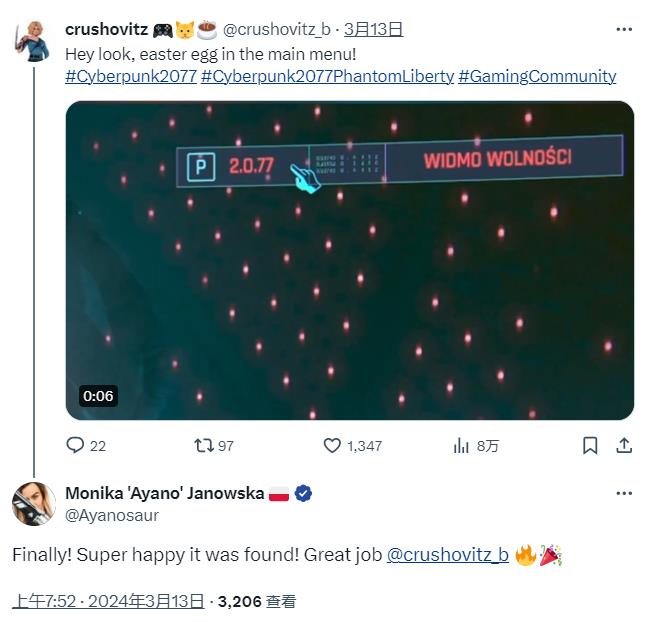Bookmark the crushovitz tweet
Image resolution: width=645 pixels, height=622 pixels.
tap(590, 446)
